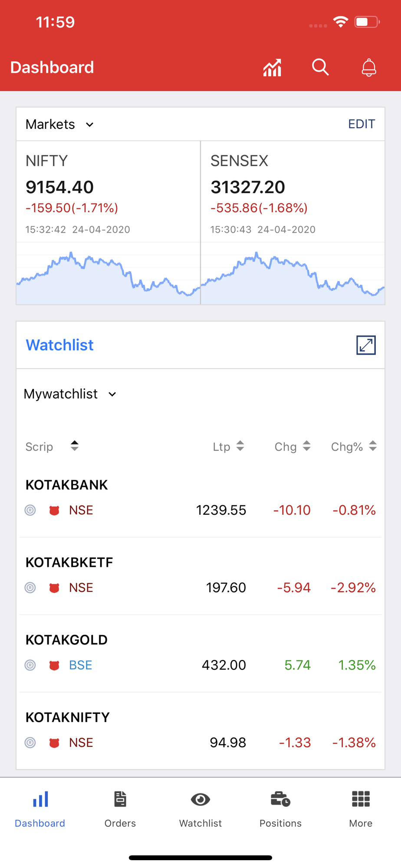This screenshot has height=868, width=401.
Task: Open the Markets dropdown
Action: 59,124
